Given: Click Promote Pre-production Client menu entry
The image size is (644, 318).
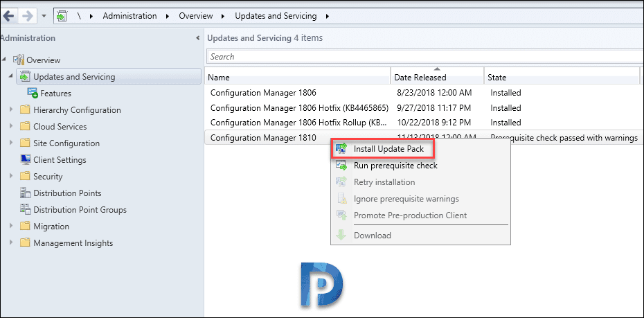Looking at the screenshot, I should pos(420,215).
